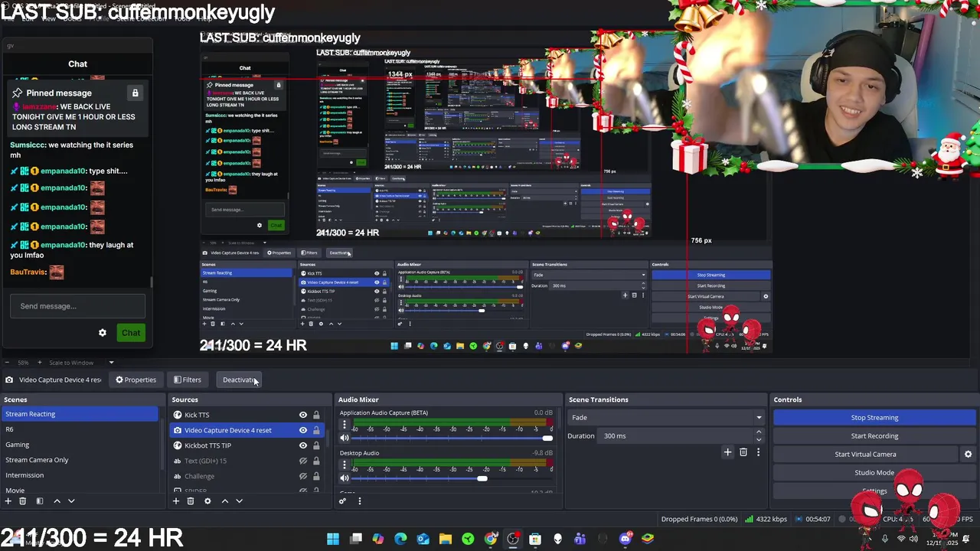Toggle lock on Text (GDI+) 15 source
980x551 pixels.
(x=316, y=461)
